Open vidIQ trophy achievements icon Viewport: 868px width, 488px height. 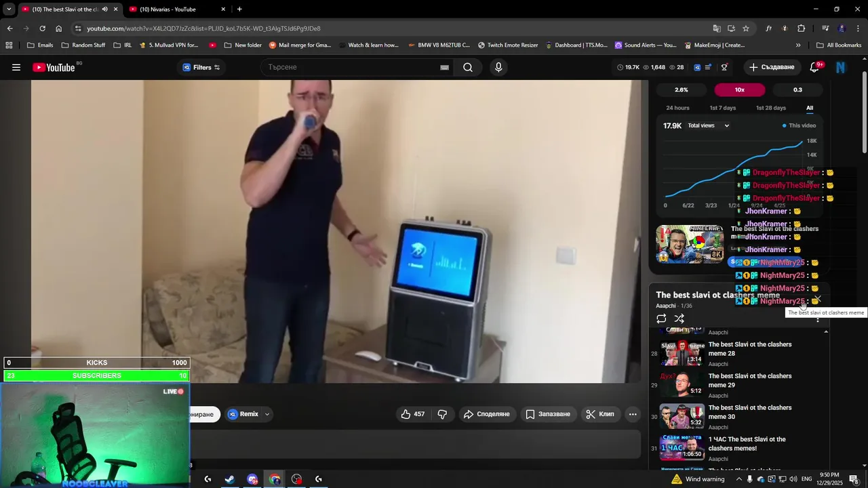pos(724,67)
